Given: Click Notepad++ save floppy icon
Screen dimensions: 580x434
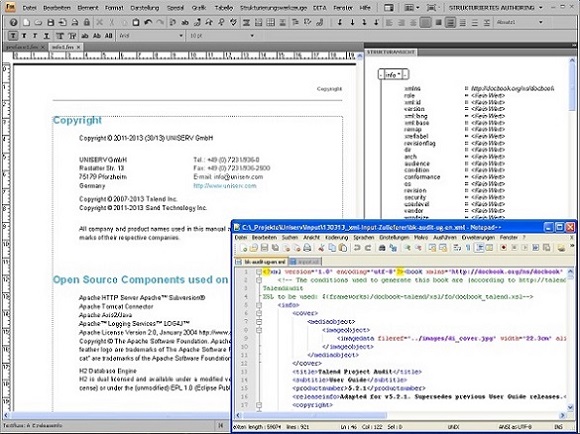Looking at the screenshot, I should click(264, 248).
